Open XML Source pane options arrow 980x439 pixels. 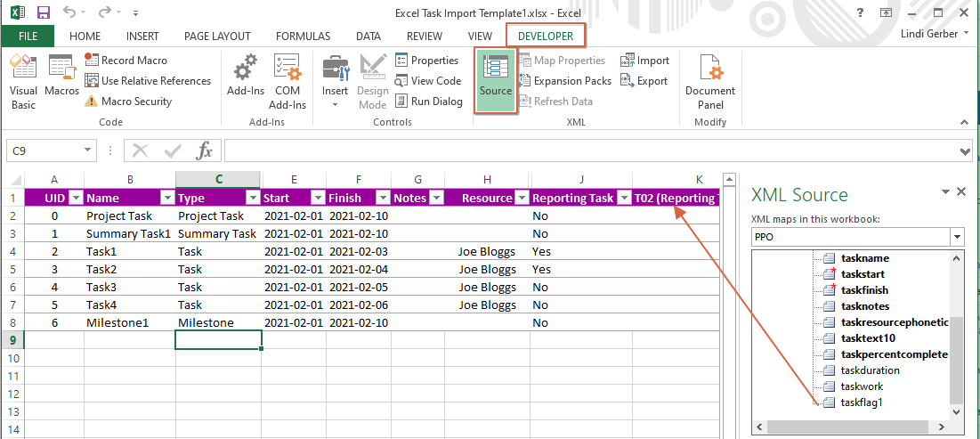point(947,192)
